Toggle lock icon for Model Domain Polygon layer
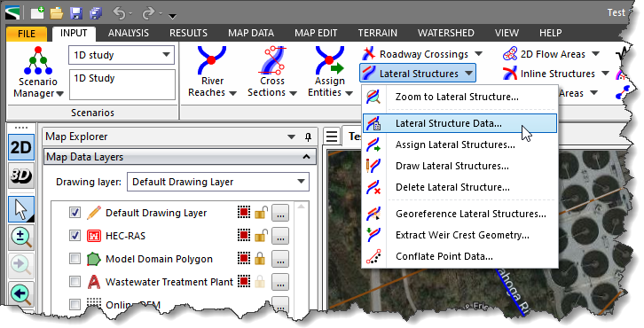 [x=260, y=259]
